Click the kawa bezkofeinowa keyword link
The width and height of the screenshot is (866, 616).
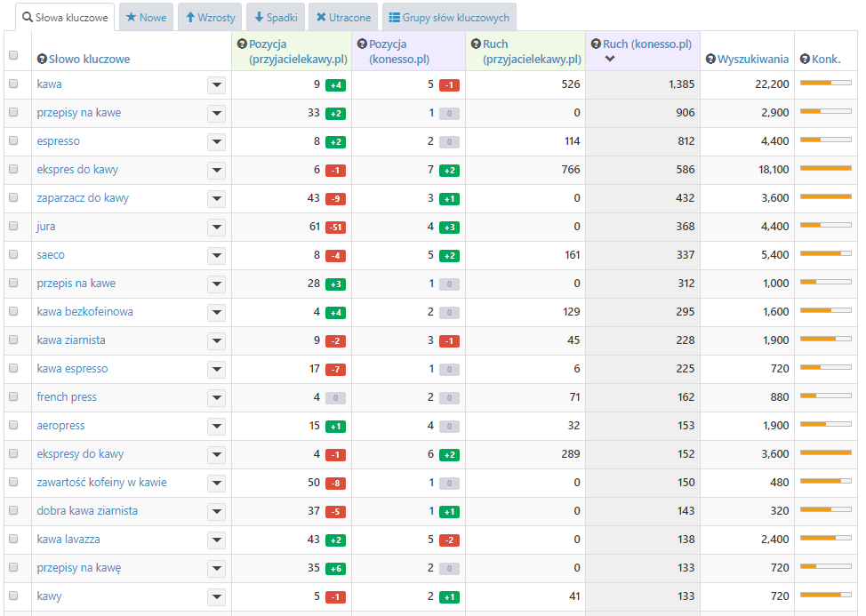click(84, 312)
